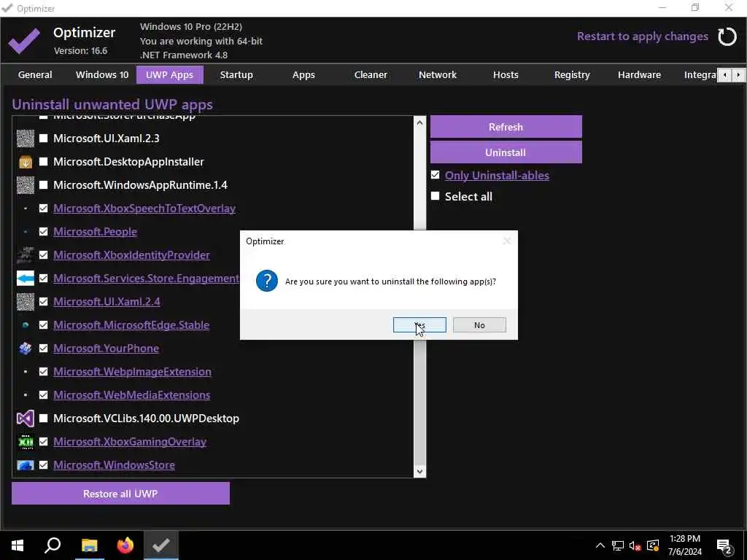
Task: Click the Microsoft.XboxGamingOverlay icon
Action: click(26, 442)
